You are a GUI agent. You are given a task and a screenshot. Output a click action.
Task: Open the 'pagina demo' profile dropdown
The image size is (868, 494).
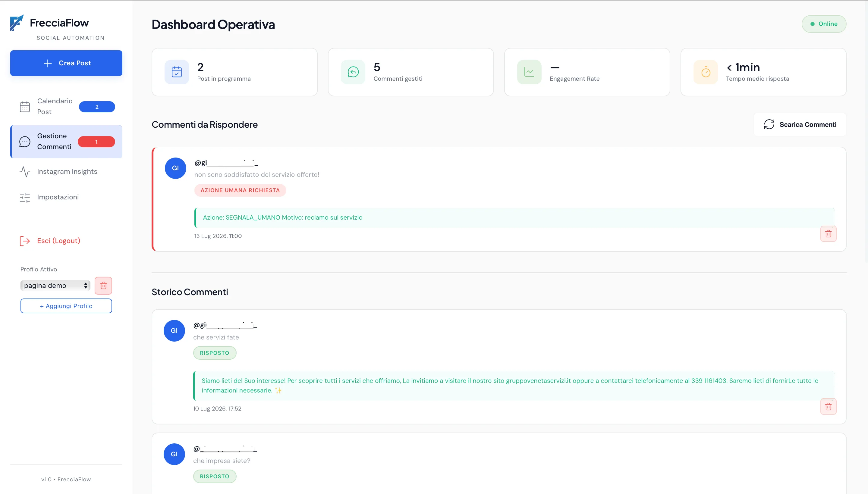(55, 286)
